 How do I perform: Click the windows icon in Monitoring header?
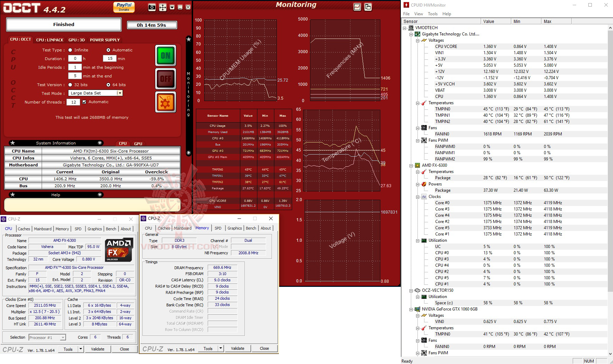pos(368,7)
